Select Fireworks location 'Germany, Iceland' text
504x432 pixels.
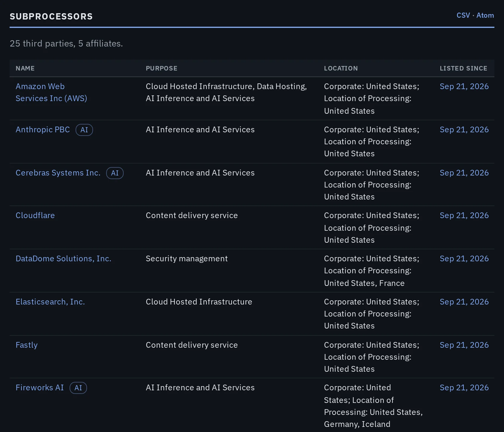[357, 424]
